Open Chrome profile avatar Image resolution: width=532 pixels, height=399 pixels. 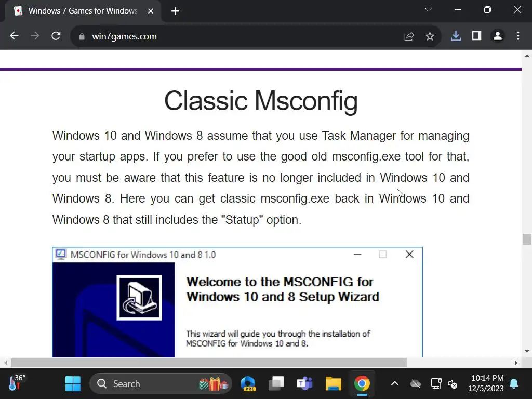(x=497, y=36)
